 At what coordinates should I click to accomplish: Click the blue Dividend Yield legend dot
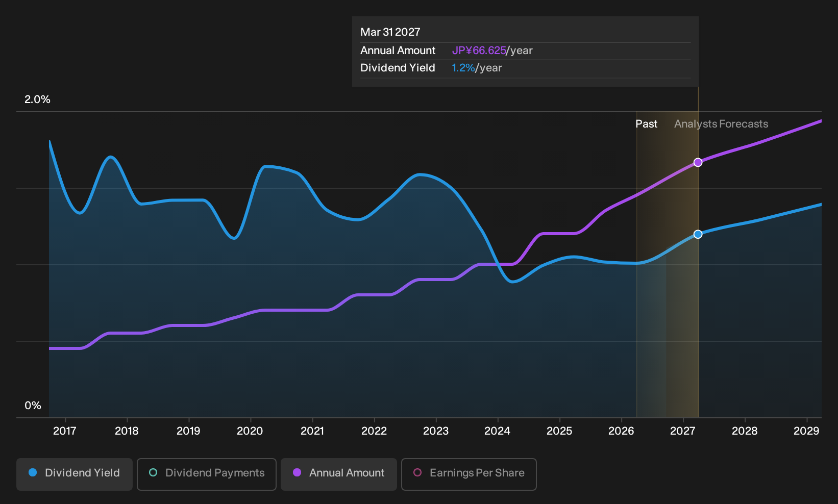(x=33, y=472)
